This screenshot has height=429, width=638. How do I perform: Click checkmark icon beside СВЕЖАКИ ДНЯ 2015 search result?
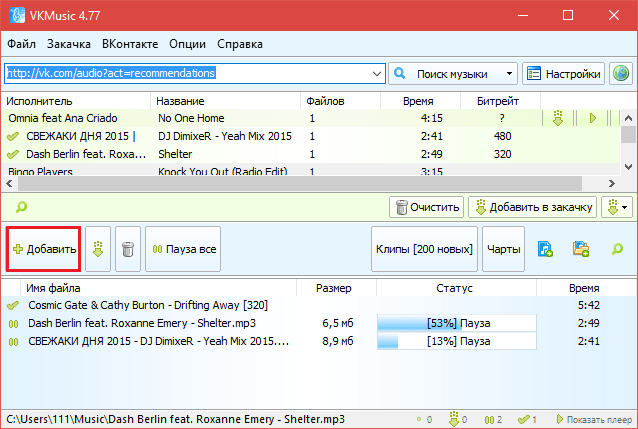[13, 136]
